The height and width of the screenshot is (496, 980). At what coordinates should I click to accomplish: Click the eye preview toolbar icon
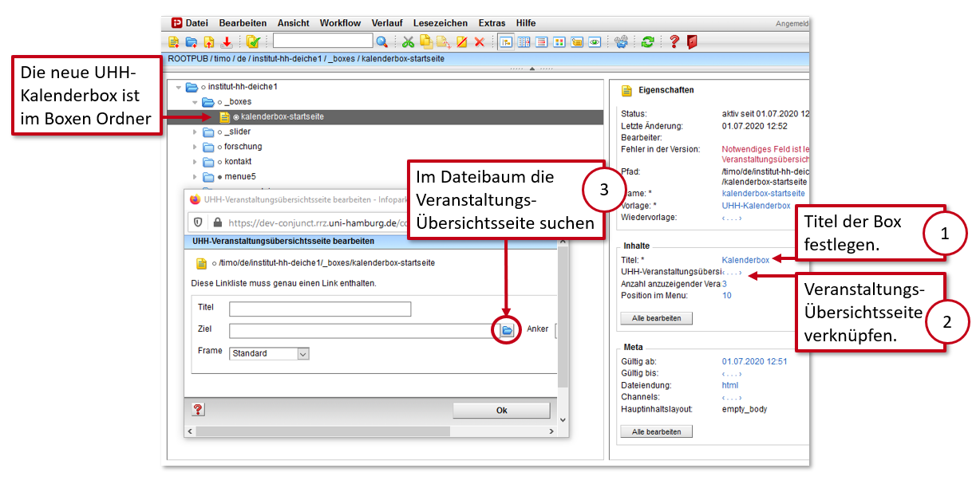[x=595, y=41]
